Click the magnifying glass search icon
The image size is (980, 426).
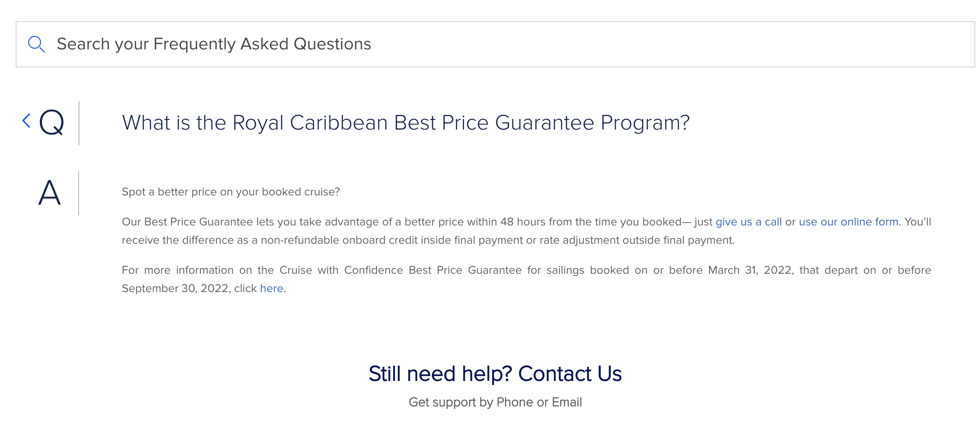pyautogui.click(x=37, y=44)
